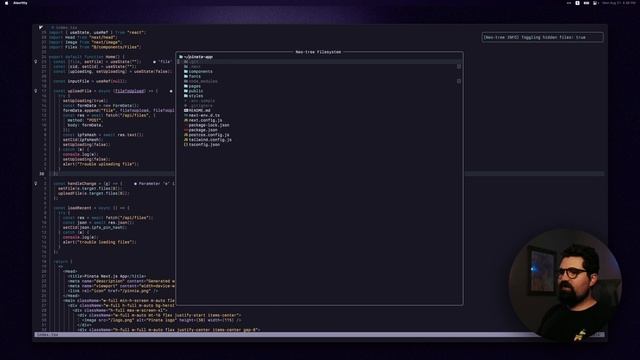Click the JS icon beside next.config.js

pos(186,120)
